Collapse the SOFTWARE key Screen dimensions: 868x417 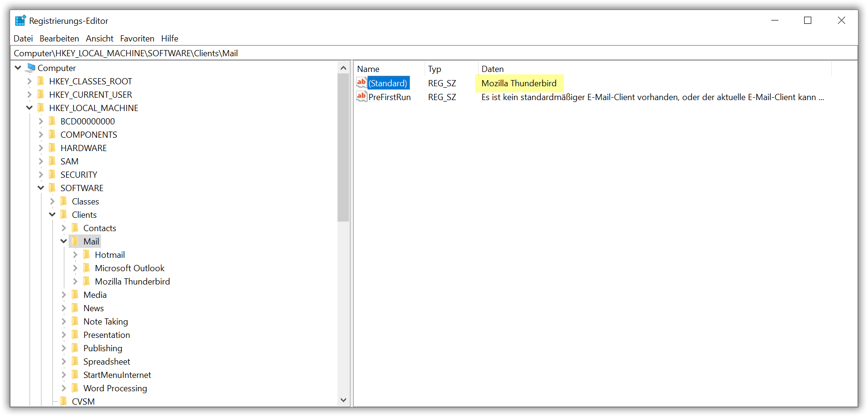click(x=41, y=188)
